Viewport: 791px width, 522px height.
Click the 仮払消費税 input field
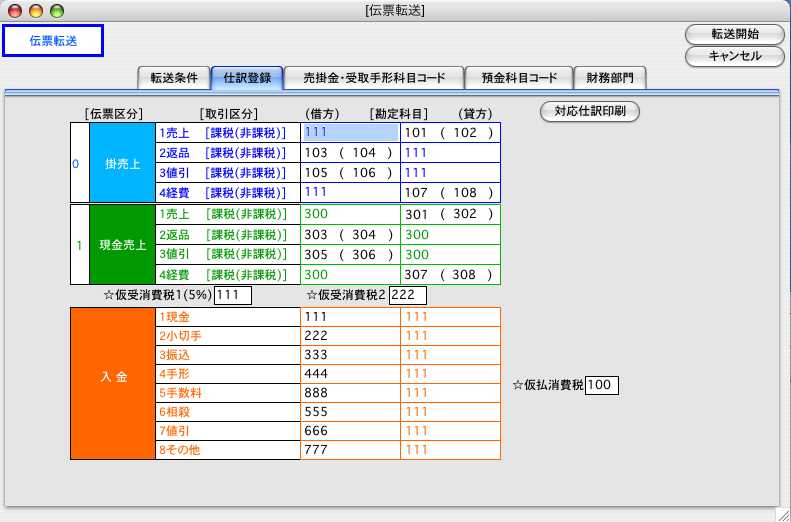click(602, 385)
